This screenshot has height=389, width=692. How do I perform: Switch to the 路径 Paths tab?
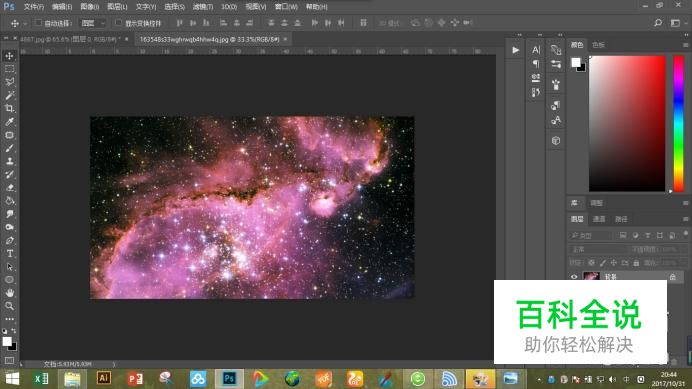tap(621, 219)
